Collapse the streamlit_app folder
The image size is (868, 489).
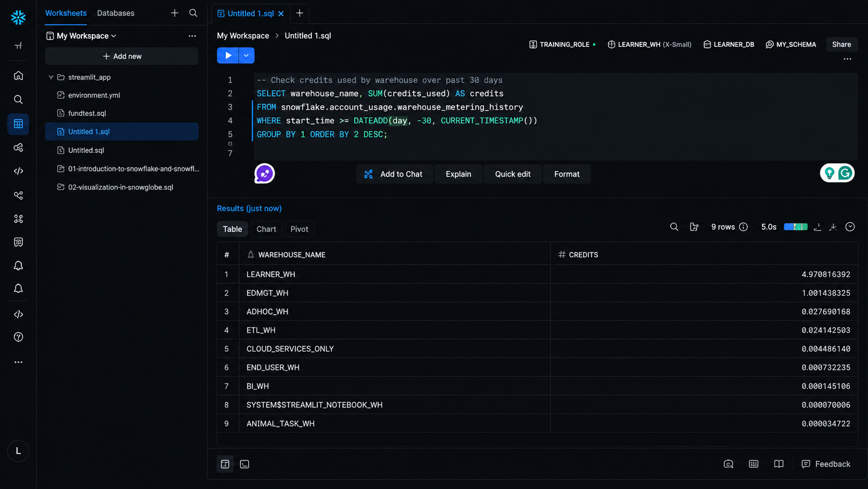pos(51,77)
